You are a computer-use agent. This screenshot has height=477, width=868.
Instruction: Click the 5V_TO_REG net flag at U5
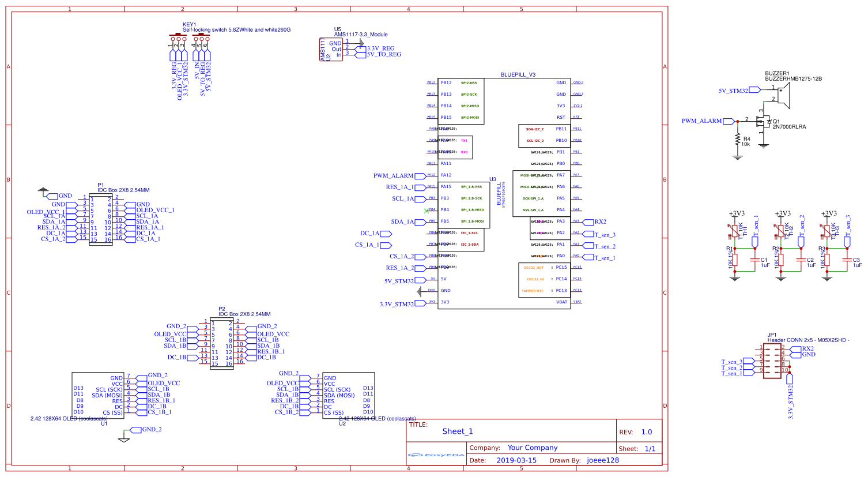tap(378, 55)
